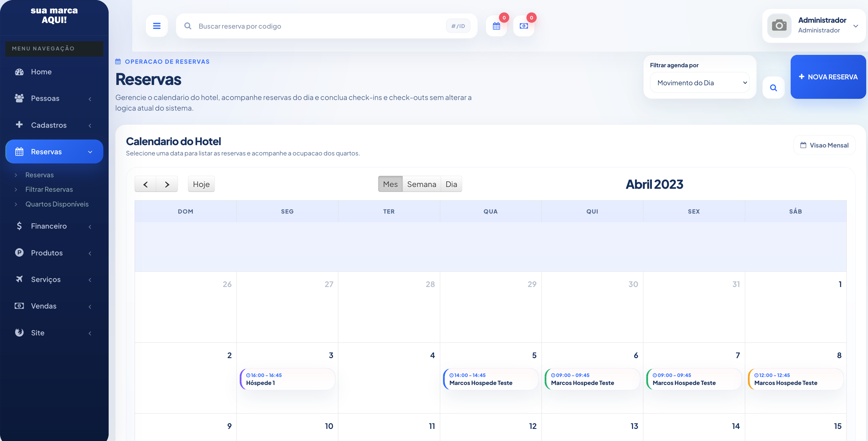
Task: Click the blue search filter button
Action: pyautogui.click(x=773, y=88)
